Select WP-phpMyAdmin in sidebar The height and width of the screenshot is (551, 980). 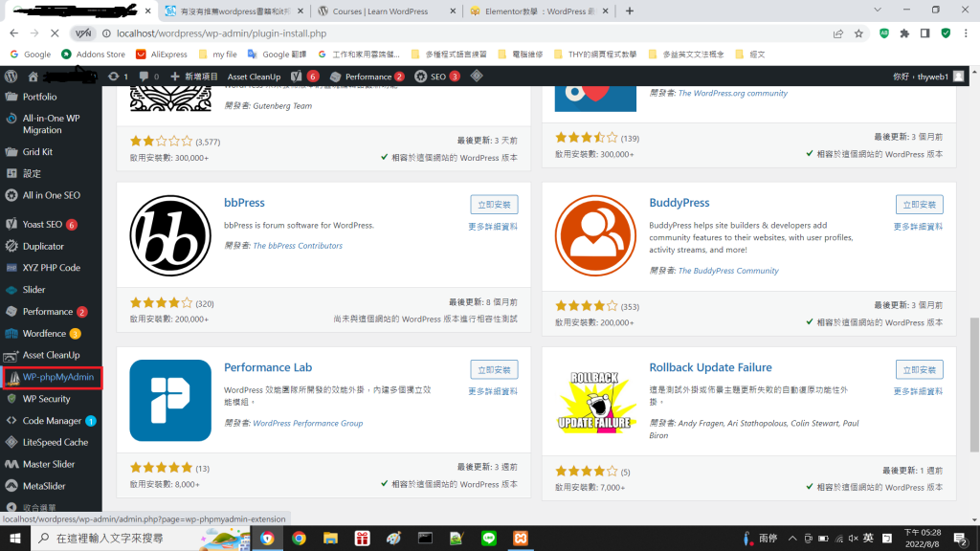point(52,377)
